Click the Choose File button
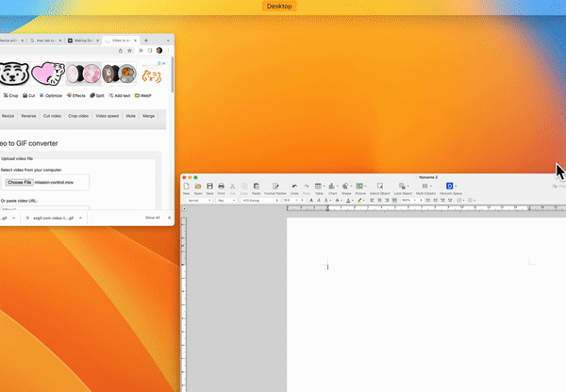This screenshot has height=392, width=566. [x=20, y=182]
